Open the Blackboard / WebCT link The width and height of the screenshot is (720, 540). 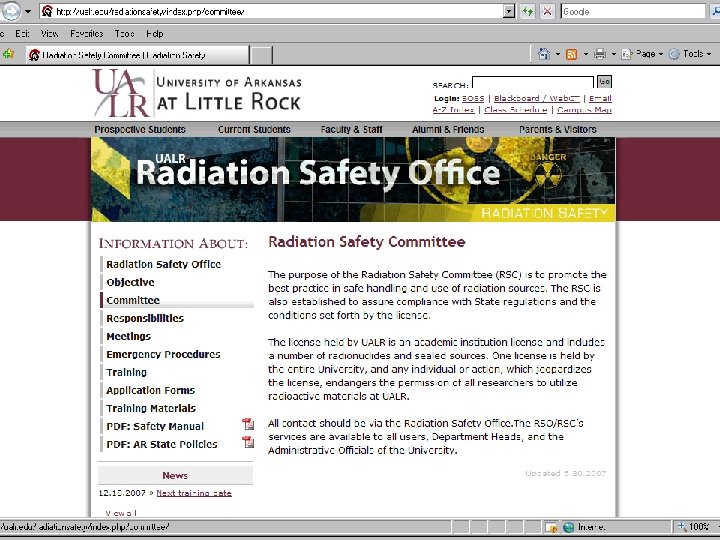pos(537,98)
